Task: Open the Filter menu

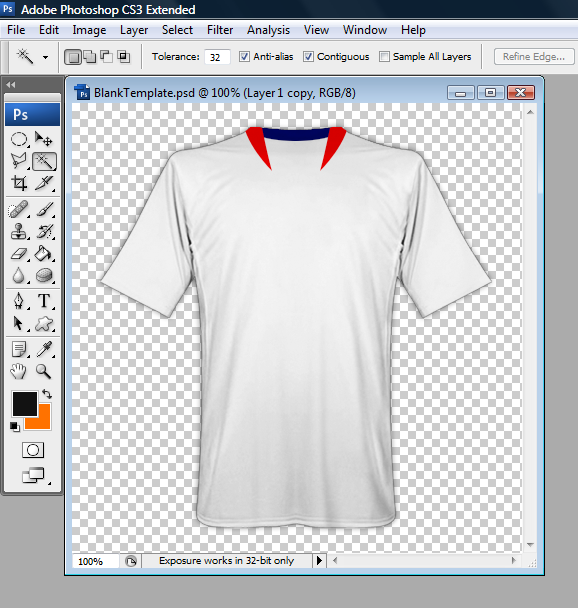Action: click(220, 30)
